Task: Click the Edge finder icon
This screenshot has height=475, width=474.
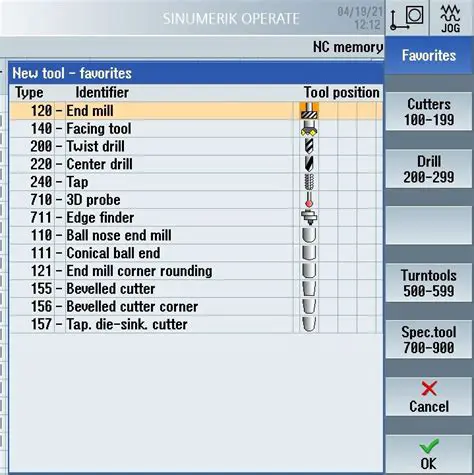Action: click(309, 217)
